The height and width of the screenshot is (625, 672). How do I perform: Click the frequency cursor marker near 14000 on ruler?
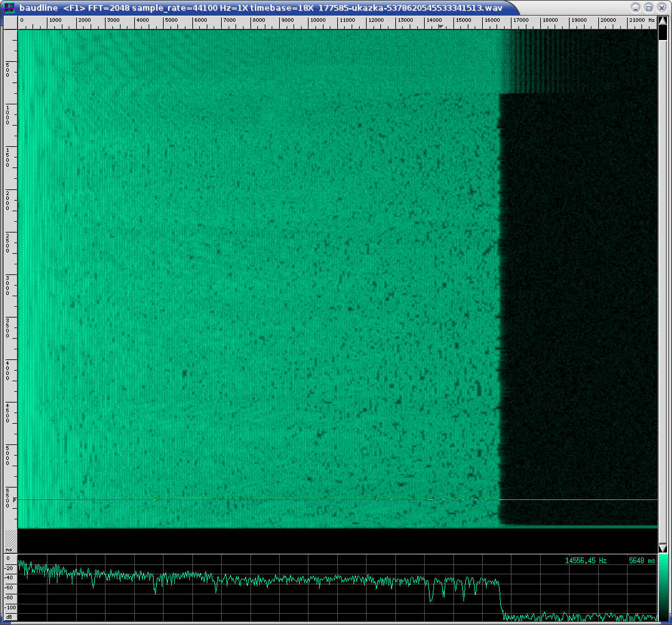click(x=440, y=27)
